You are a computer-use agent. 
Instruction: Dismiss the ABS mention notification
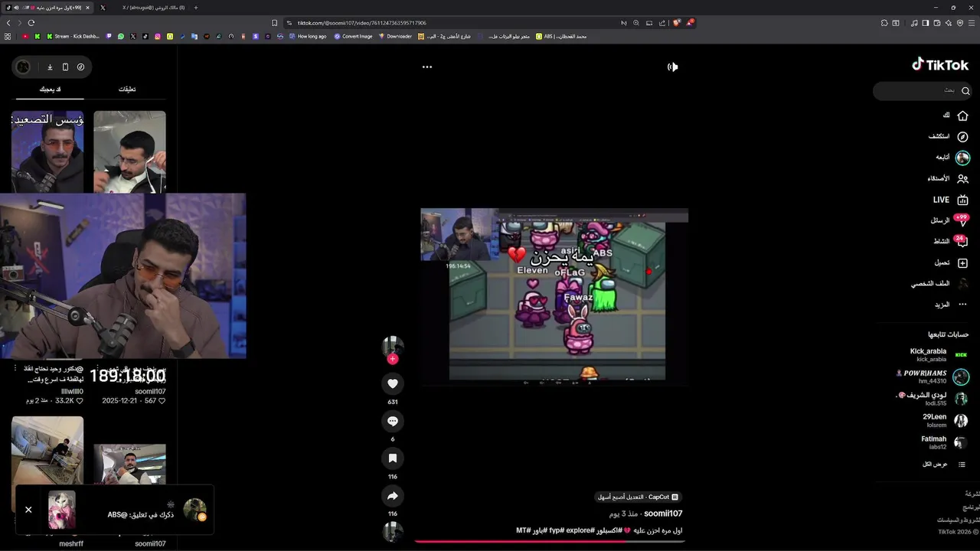coord(28,510)
